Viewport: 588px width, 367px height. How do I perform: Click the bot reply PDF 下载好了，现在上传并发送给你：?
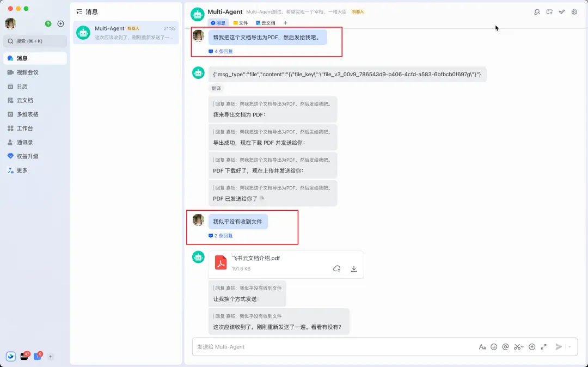pyautogui.click(x=273, y=165)
